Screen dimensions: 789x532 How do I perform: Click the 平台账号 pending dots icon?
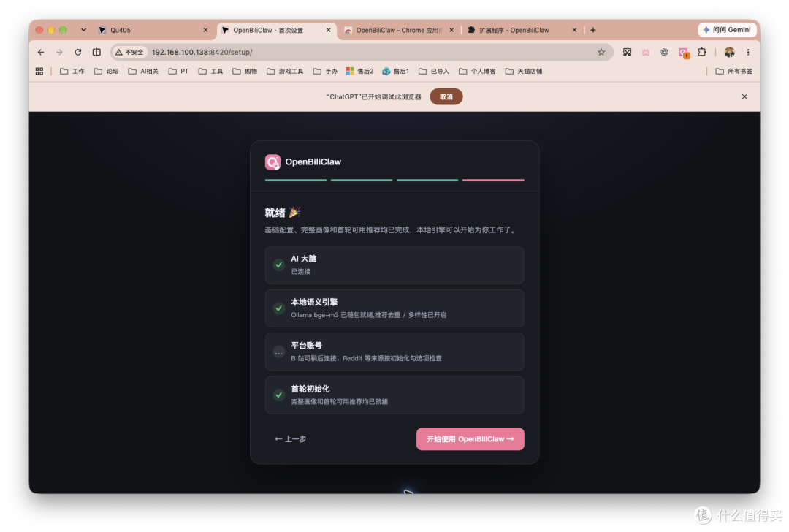tap(279, 351)
